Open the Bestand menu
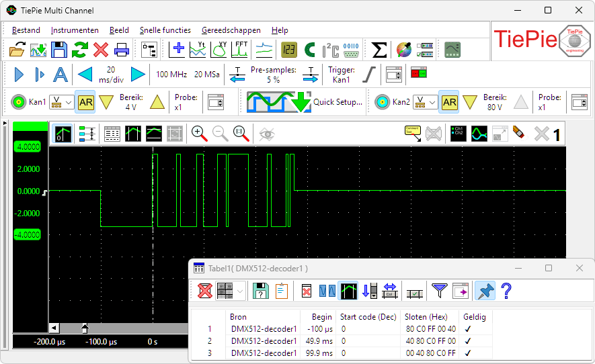The width and height of the screenshot is (595, 364). click(26, 30)
